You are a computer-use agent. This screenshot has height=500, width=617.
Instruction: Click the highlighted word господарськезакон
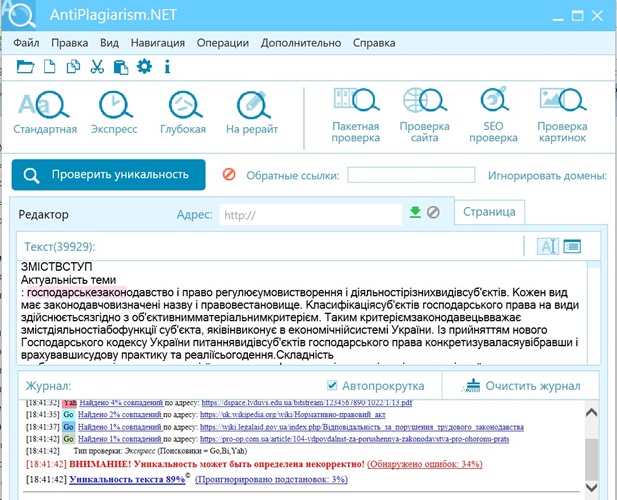coord(77,293)
